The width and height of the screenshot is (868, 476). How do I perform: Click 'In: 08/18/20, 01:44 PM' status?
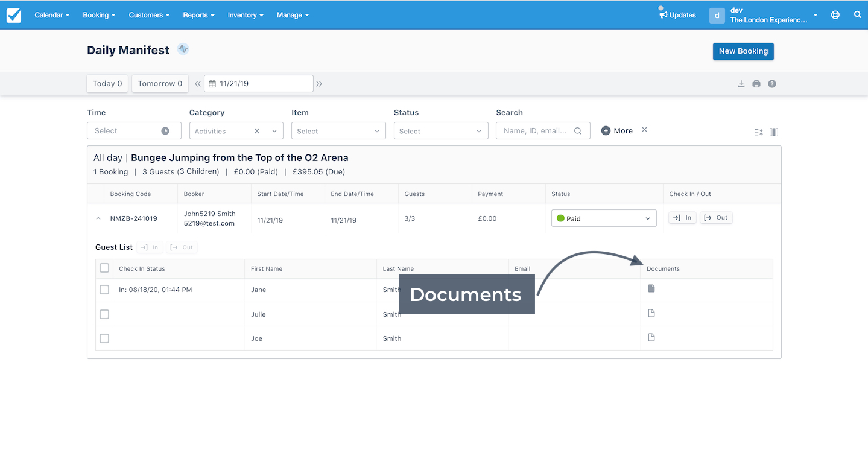tap(156, 290)
